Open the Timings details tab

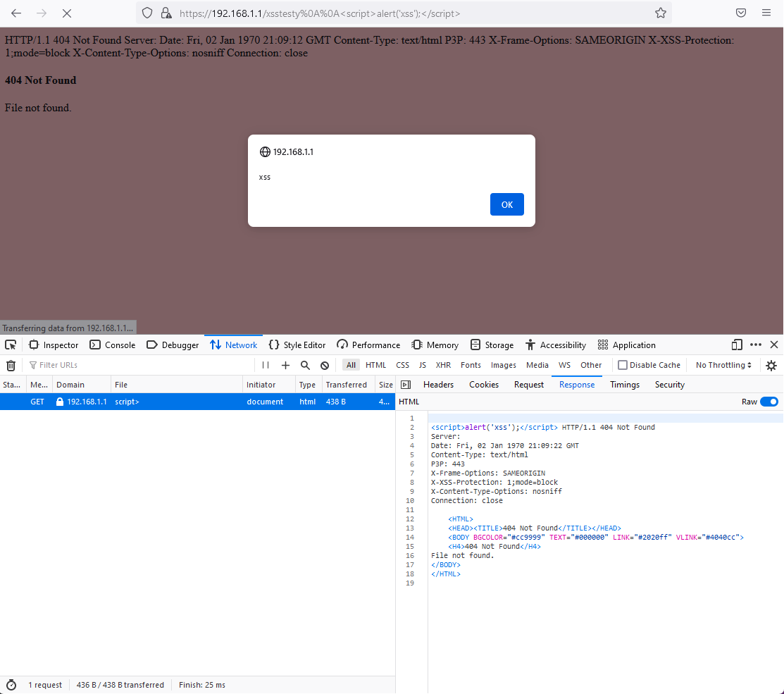coord(625,385)
